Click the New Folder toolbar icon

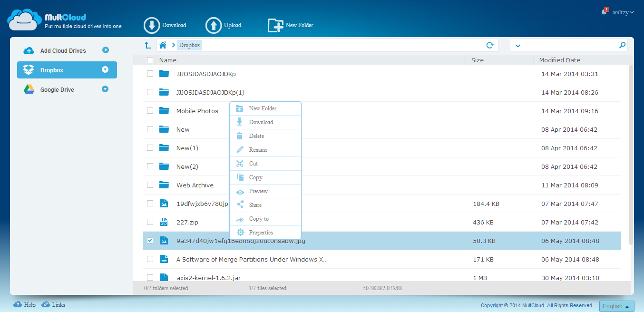[x=275, y=26]
